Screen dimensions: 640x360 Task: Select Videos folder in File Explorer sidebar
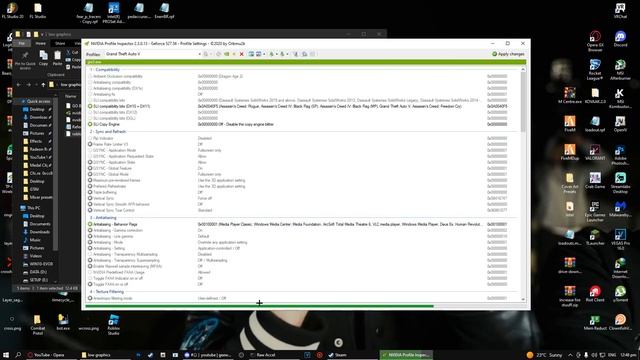click(36, 256)
